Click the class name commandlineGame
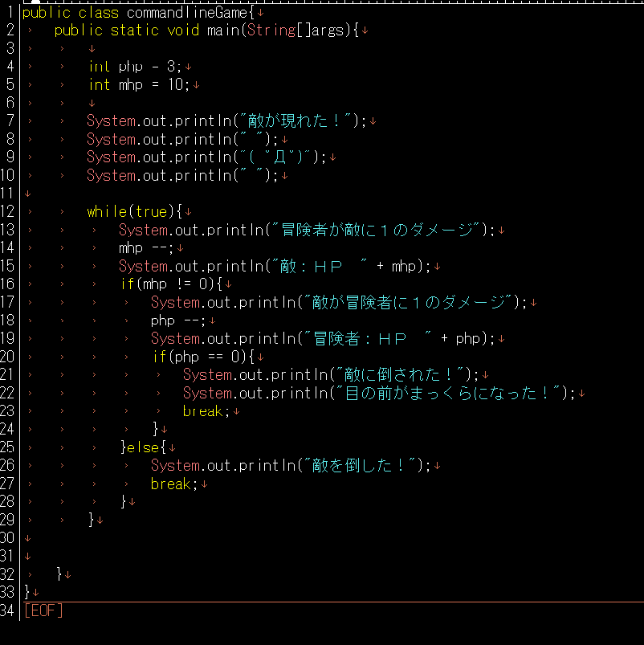644x645 pixels. pos(187,12)
